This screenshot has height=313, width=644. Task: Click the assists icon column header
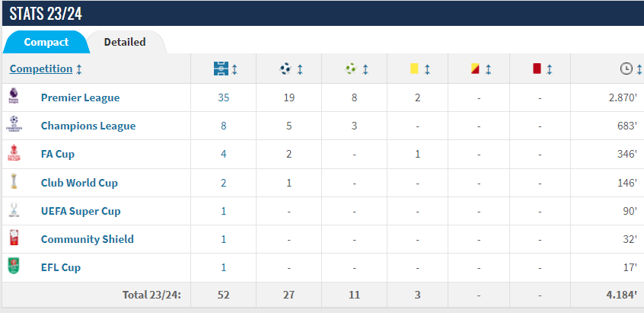[350, 69]
